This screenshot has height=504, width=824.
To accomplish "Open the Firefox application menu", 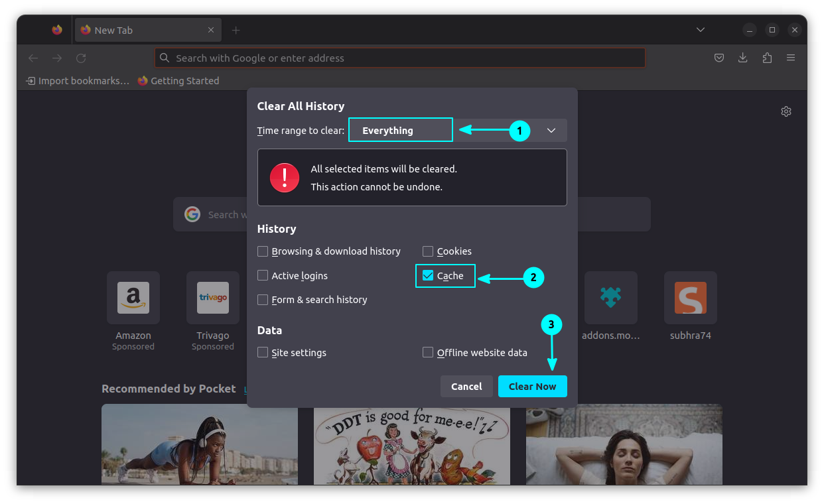I will pyautogui.click(x=791, y=58).
